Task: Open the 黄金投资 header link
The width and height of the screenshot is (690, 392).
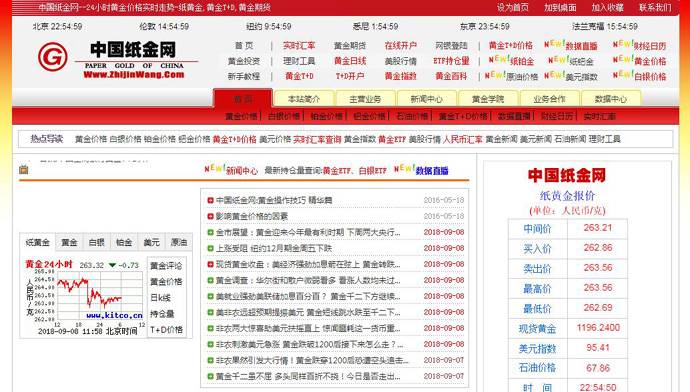Action: 244,61
